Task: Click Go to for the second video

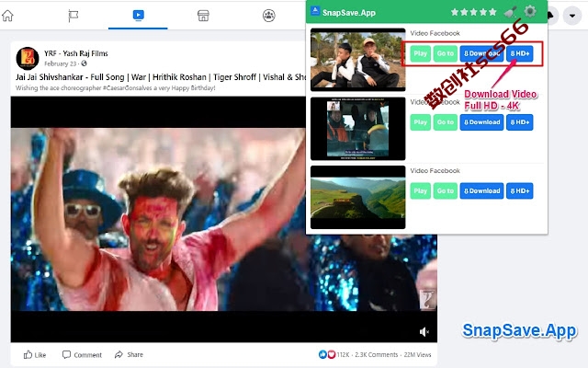Action: point(445,122)
